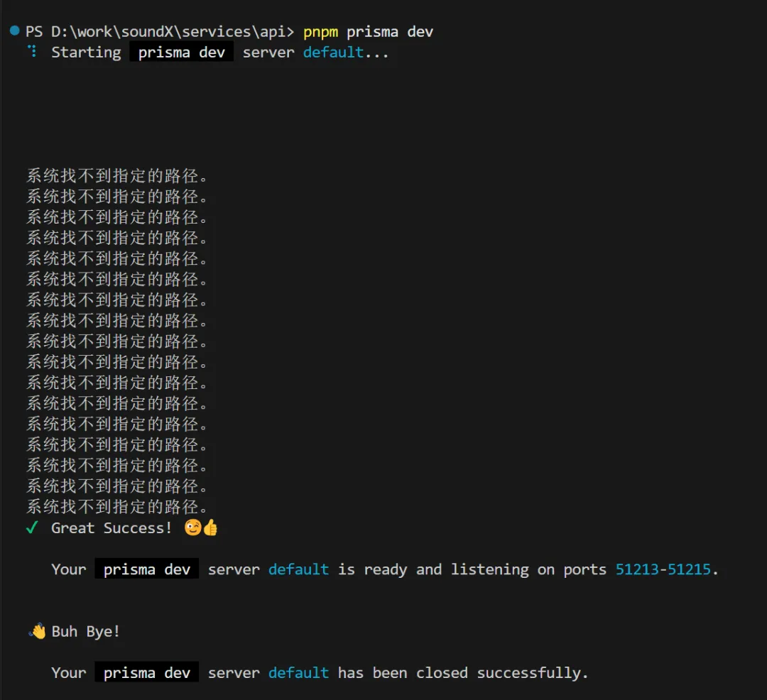Click 'is ready and listening on ports'
Screen dimensions: 767x700
tap(472, 570)
